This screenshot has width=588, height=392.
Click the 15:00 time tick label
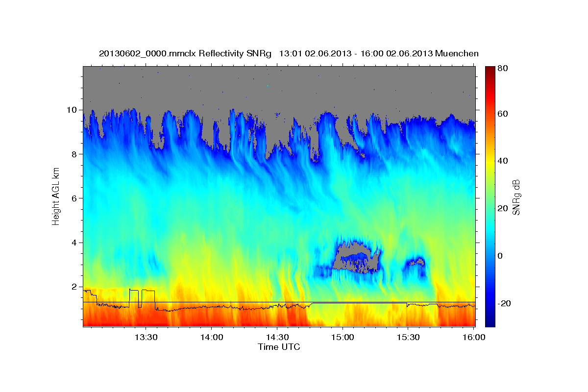pyautogui.click(x=342, y=338)
